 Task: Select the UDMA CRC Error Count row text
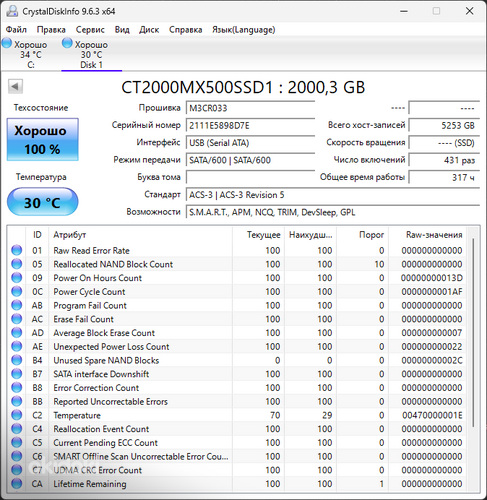coord(97,470)
